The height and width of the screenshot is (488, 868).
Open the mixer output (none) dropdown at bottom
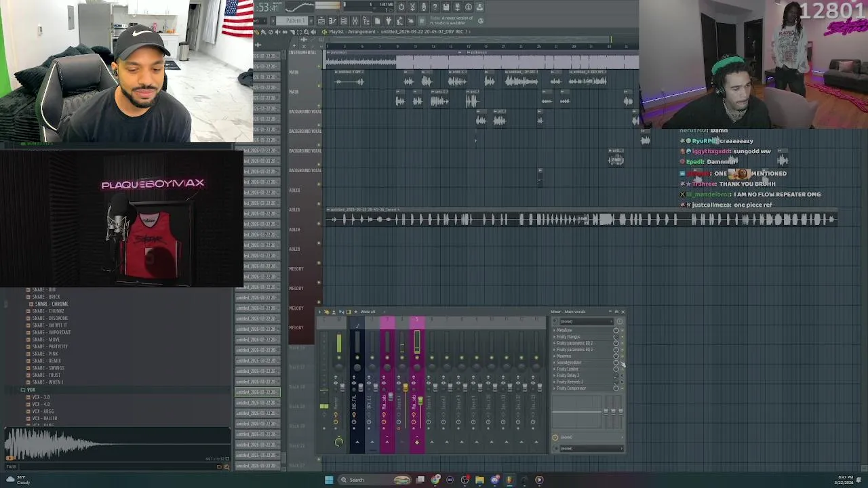click(591, 448)
